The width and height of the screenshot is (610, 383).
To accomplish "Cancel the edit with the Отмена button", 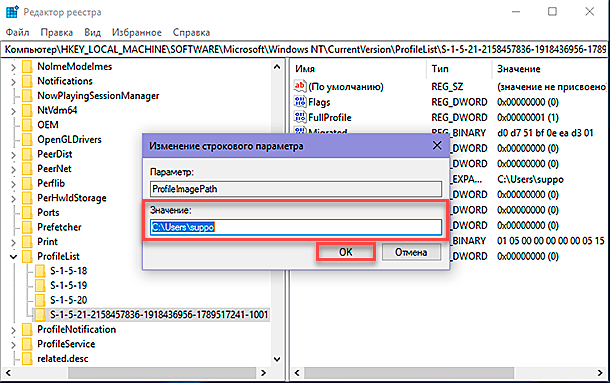I will [411, 252].
